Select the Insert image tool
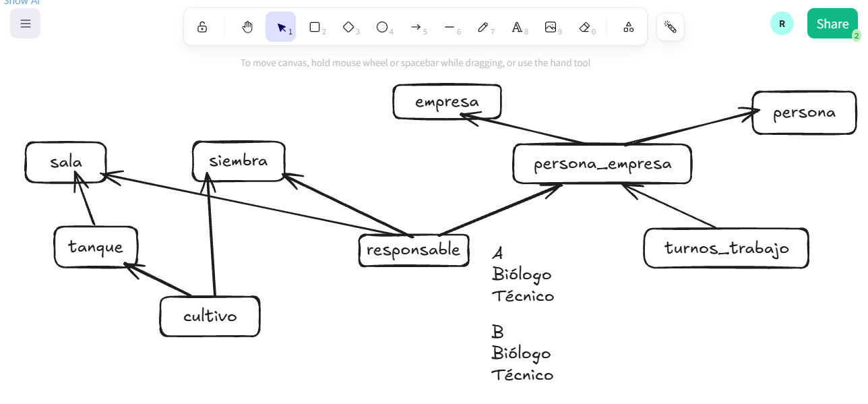 551,27
